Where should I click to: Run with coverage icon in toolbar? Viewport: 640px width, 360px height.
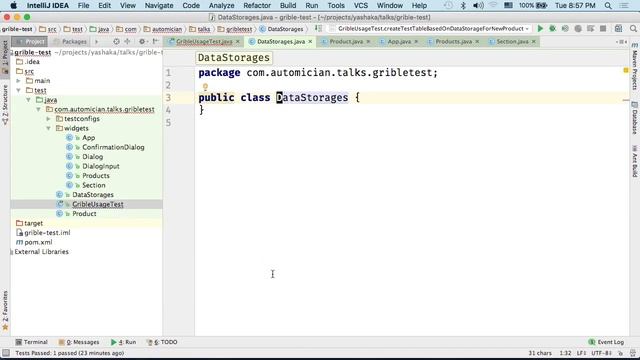[x=565, y=29]
